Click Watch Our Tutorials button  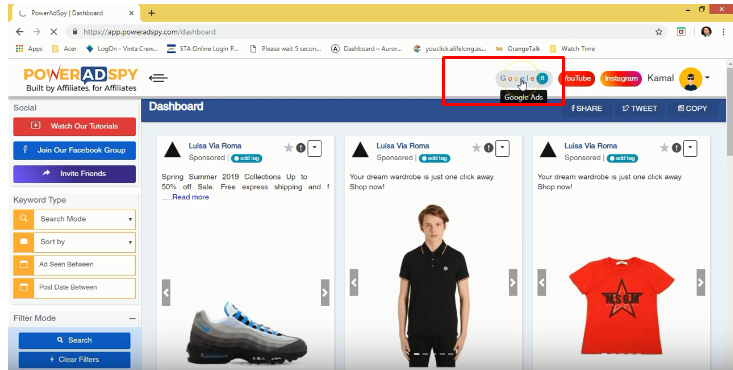click(74, 126)
